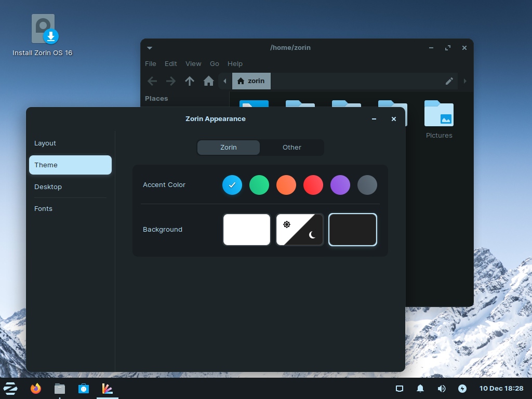Minimize the Zorin Appearance window
This screenshot has width=532, height=399.
(x=374, y=119)
